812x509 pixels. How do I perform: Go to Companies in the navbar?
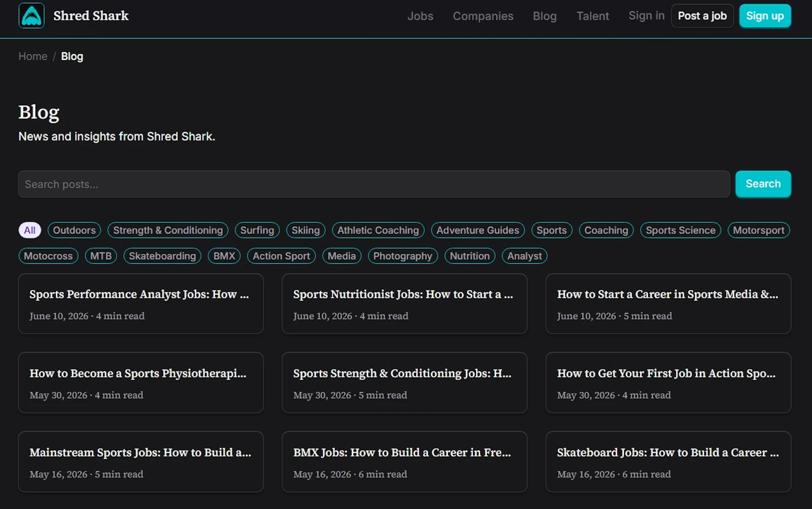point(483,16)
